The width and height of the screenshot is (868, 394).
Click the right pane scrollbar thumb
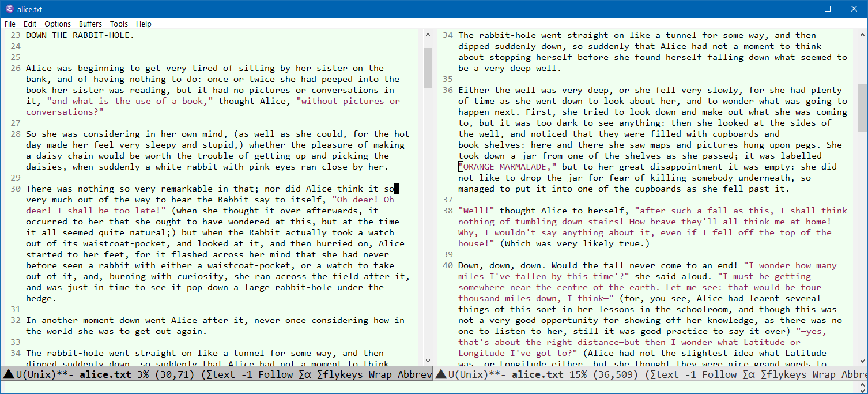863,108
